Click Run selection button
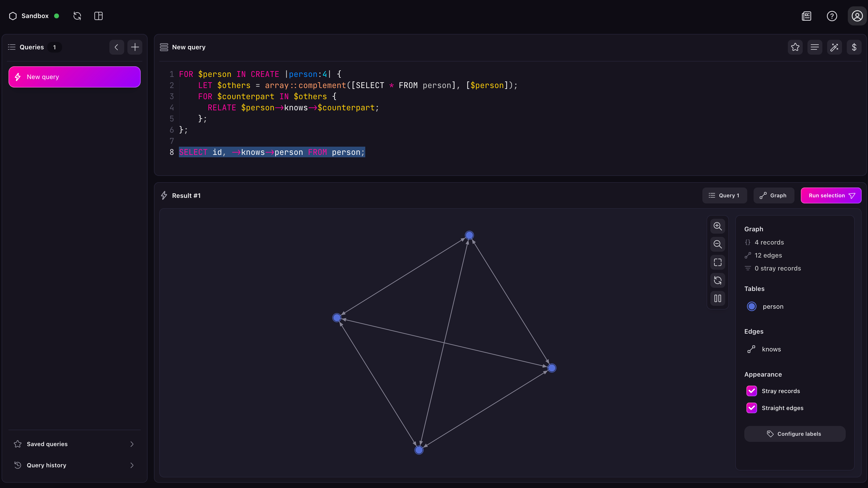Image resolution: width=868 pixels, height=488 pixels. 831,196
